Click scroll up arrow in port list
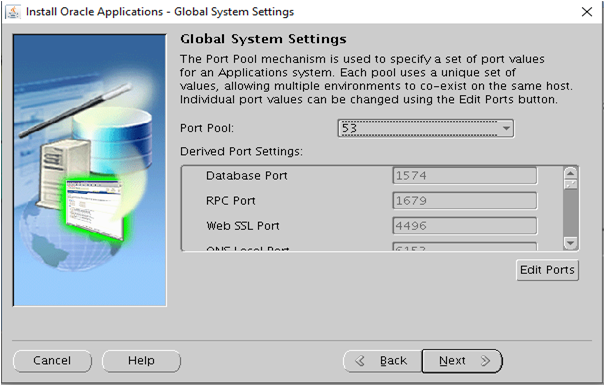The width and height of the screenshot is (604, 386). 570,173
